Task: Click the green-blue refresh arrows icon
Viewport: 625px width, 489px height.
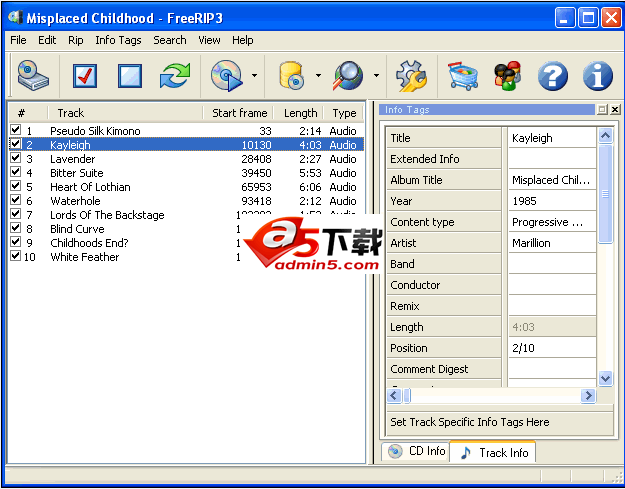Action: pos(175,75)
